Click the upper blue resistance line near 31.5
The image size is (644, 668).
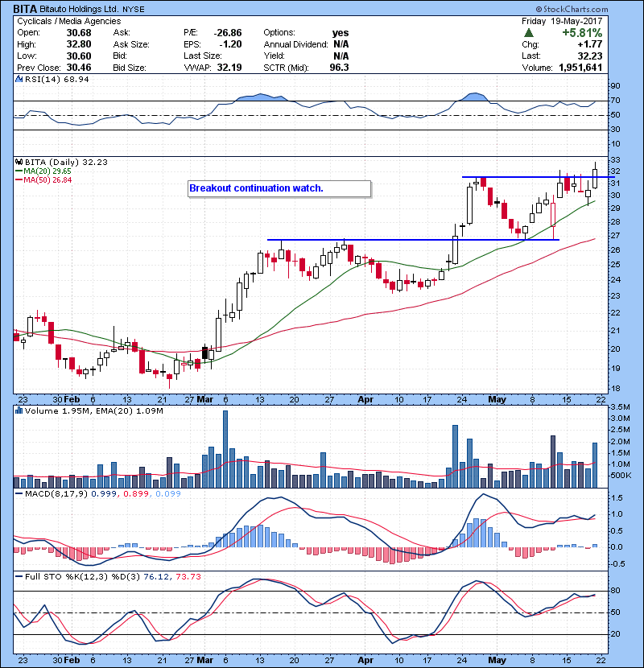click(539, 177)
